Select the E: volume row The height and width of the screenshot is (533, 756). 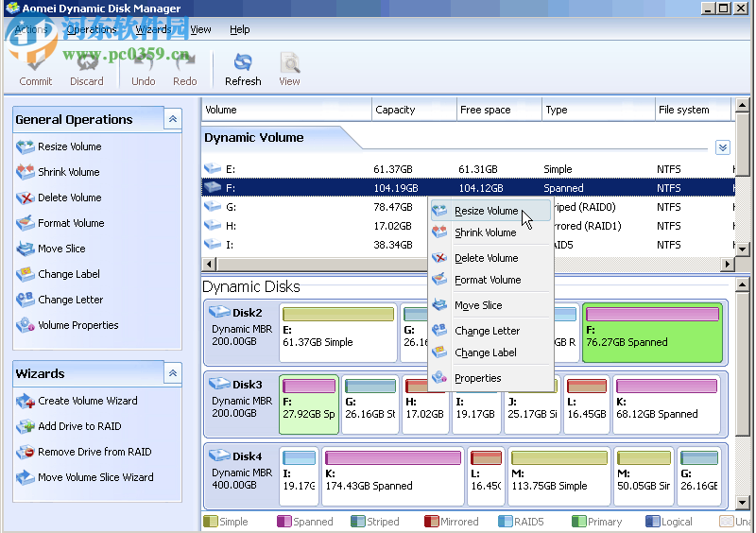point(468,169)
